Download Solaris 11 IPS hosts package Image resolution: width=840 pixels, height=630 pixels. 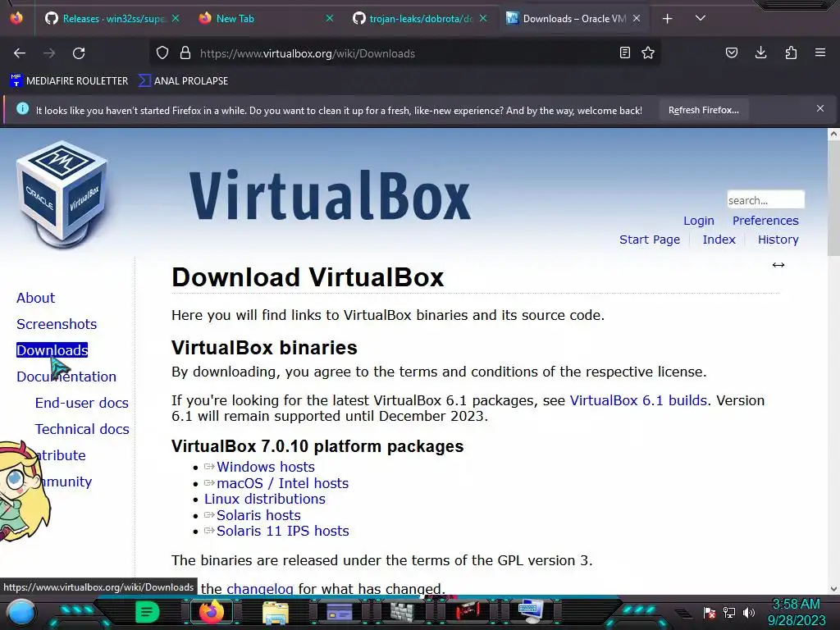click(282, 531)
